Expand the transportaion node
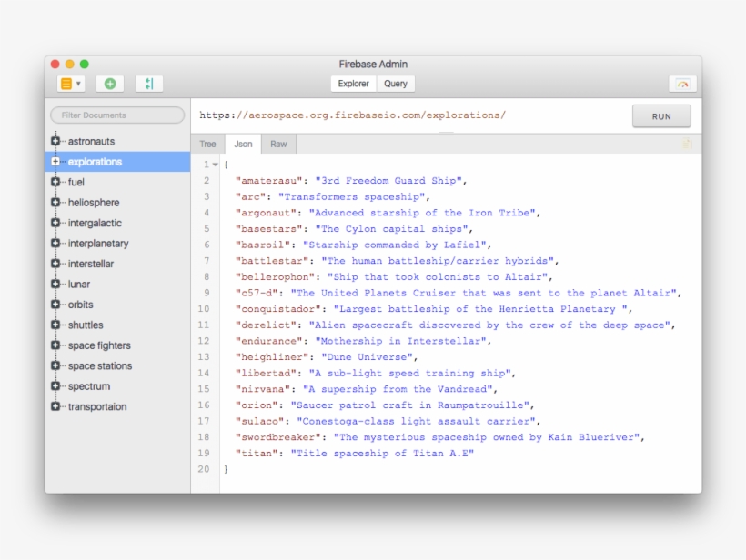Viewport: 746px width, 560px height. tap(55, 407)
